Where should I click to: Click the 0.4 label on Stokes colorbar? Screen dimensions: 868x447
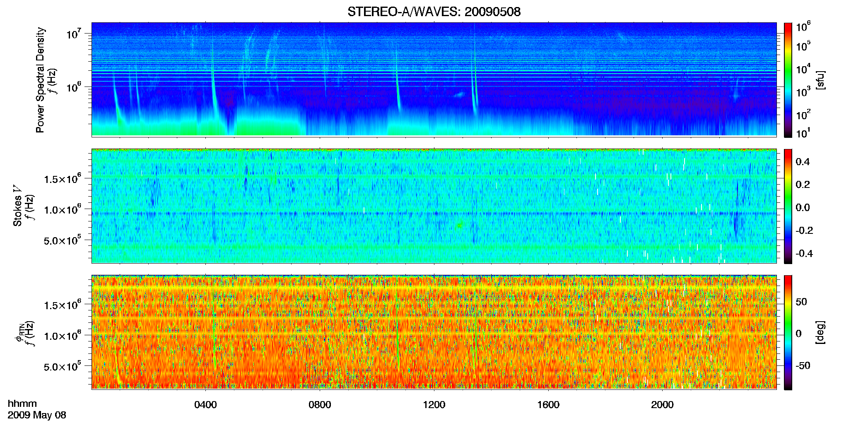pos(803,162)
